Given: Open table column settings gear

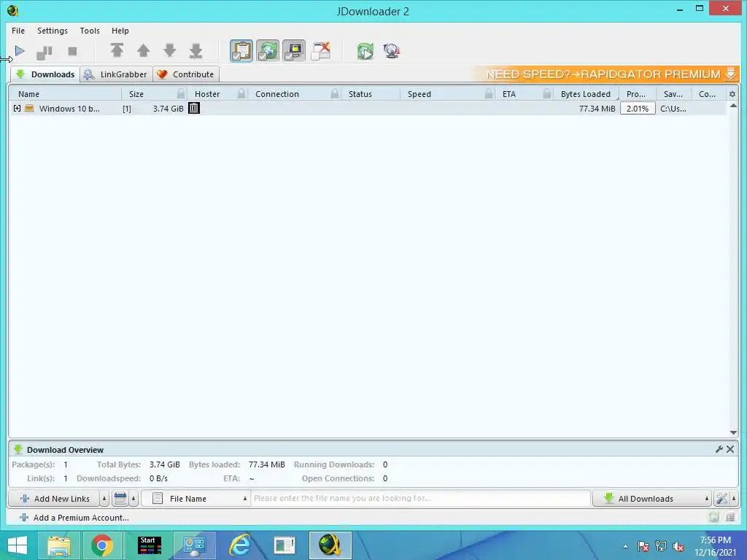Looking at the screenshot, I should [732, 94].
